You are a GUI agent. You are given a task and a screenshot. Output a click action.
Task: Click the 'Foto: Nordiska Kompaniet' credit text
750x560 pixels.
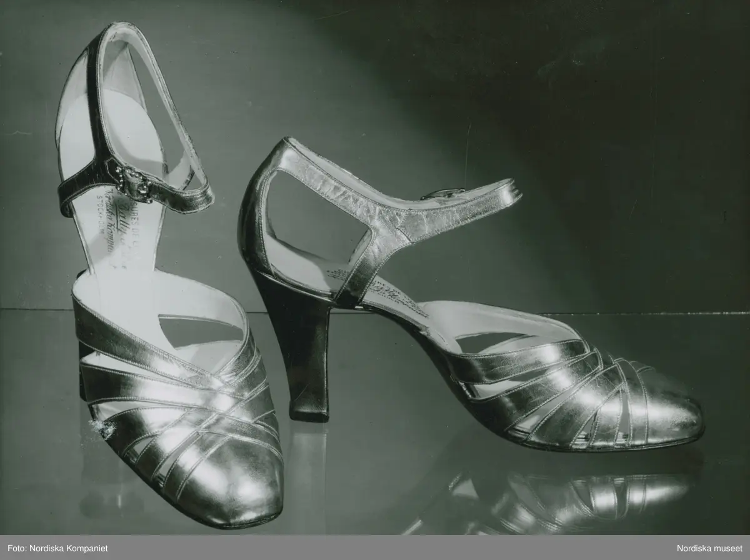click(x=54, y=548)
